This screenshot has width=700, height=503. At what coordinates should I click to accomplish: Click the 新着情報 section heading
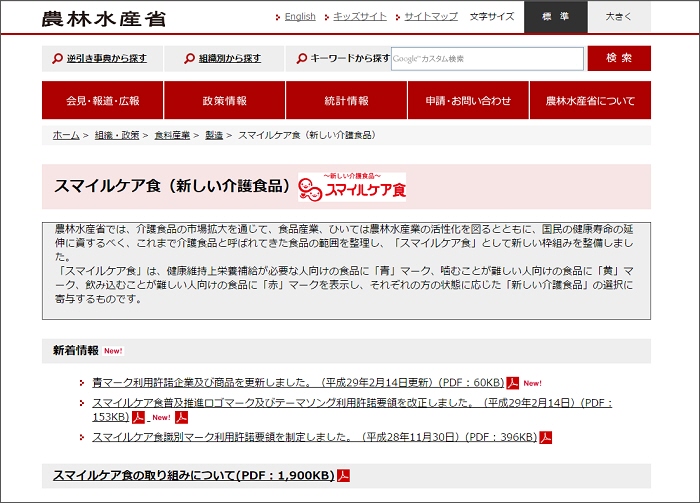[75, 350]
